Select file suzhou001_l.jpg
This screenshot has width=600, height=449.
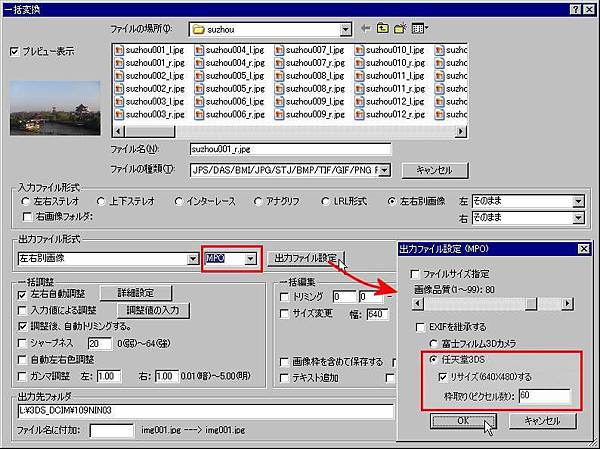[150, 50]
